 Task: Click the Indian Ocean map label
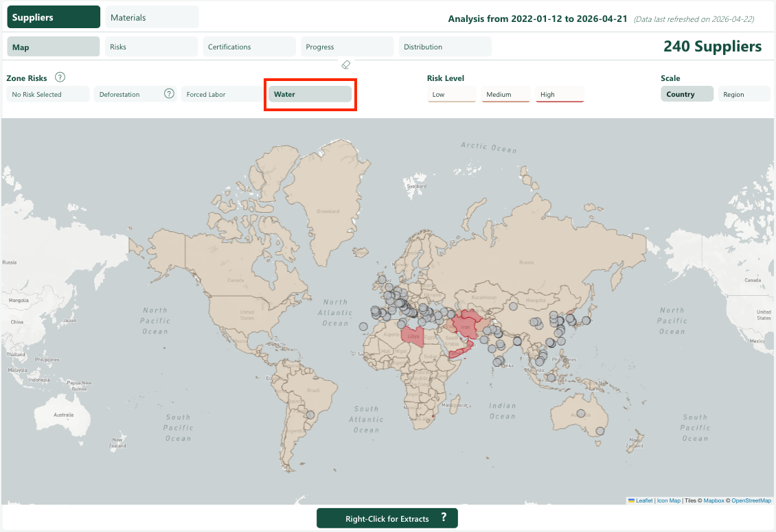tap(502, 410)
